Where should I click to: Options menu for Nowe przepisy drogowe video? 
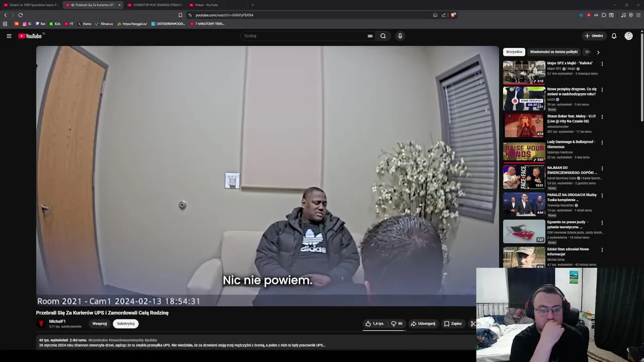pyautogui.click(x=602, y=89)
